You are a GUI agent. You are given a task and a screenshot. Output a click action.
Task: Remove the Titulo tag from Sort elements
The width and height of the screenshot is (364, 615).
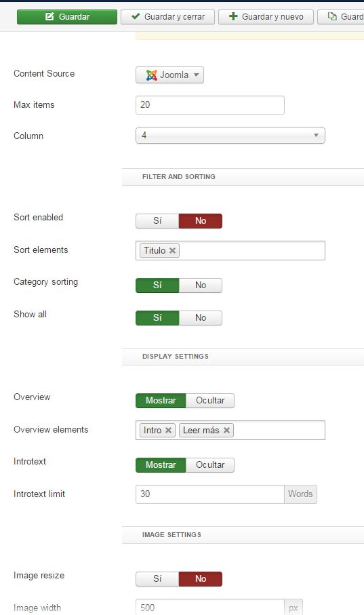(172, 250)
